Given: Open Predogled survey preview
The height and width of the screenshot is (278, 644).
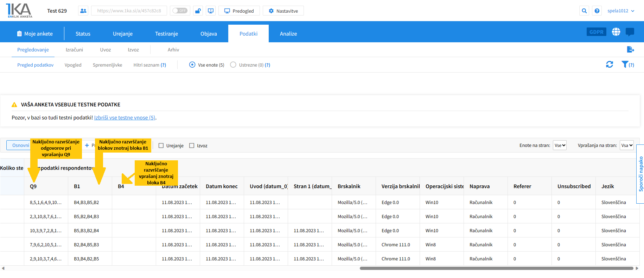Looking at the screenshot, I should [239, 11].
